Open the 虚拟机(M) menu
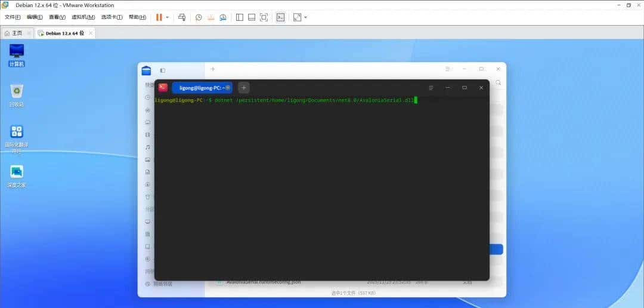This screenshot has width=644, height=308. tap(83, 17)
